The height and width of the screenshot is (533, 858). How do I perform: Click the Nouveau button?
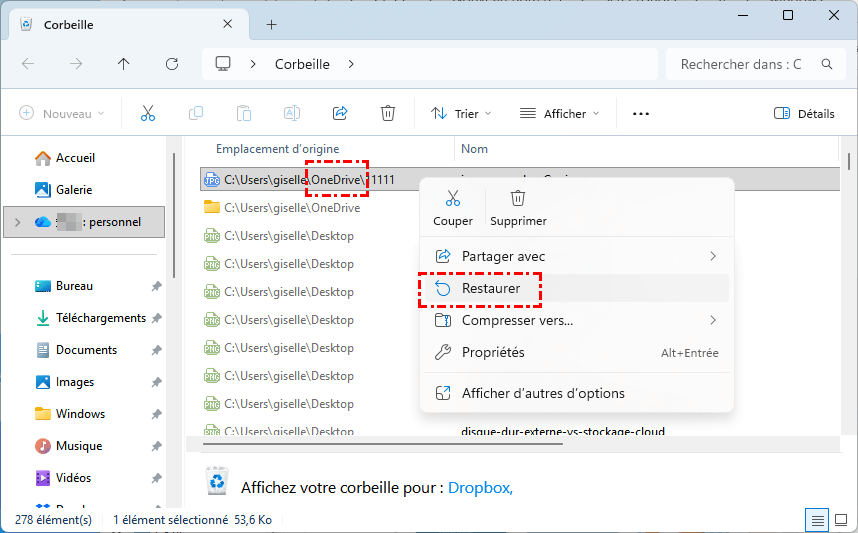pyautogui.click(x=62, y=114)
